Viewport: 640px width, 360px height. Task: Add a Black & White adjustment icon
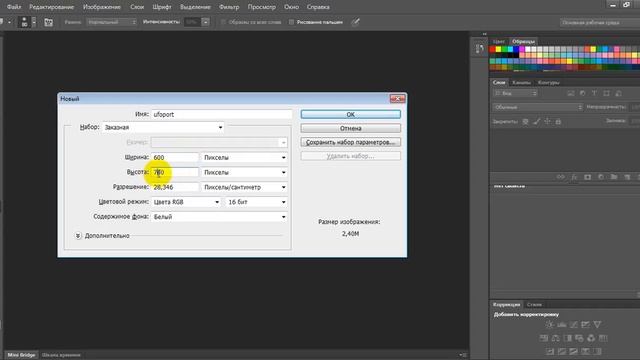[x=567, y=338]
